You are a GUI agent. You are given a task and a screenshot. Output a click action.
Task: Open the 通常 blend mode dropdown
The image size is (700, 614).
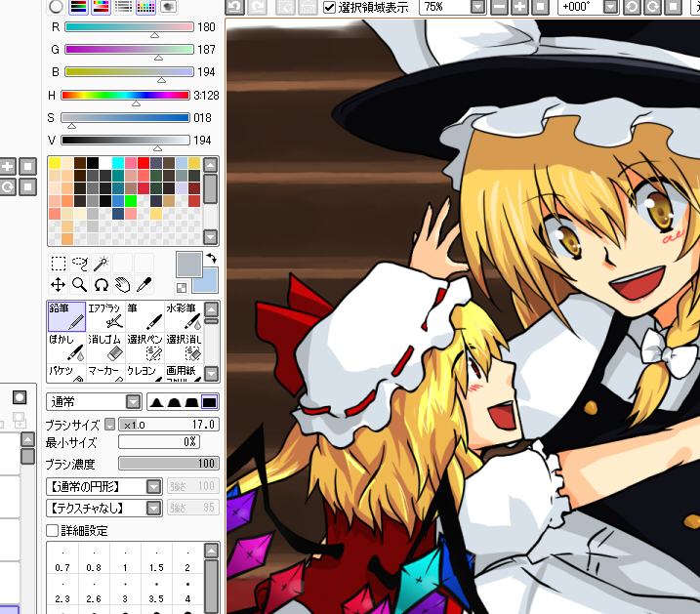pos(133,402)
